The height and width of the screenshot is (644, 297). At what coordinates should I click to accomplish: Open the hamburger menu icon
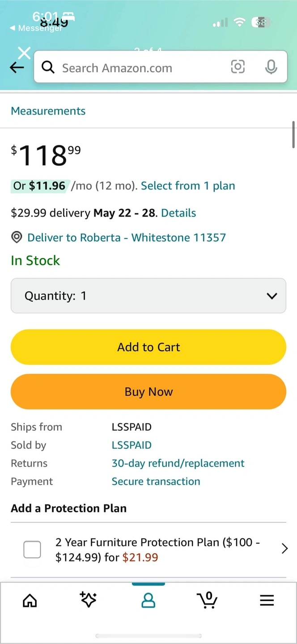tap(267, 601)
